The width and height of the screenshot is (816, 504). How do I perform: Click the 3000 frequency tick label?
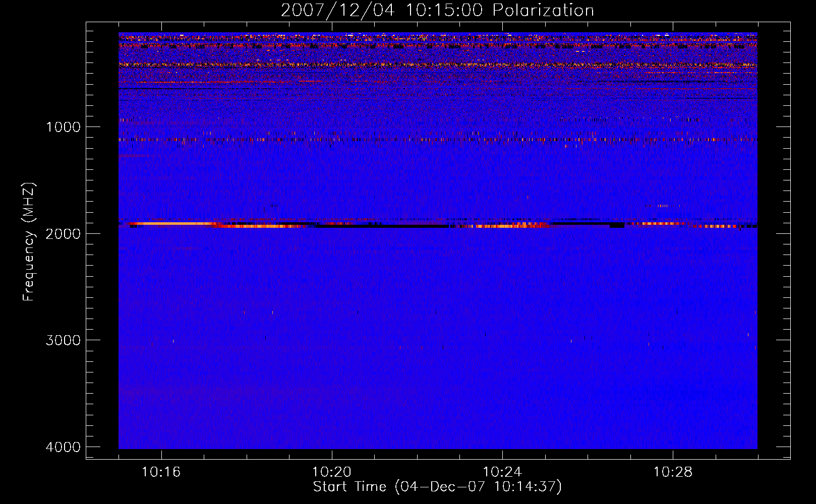(63, 340)
